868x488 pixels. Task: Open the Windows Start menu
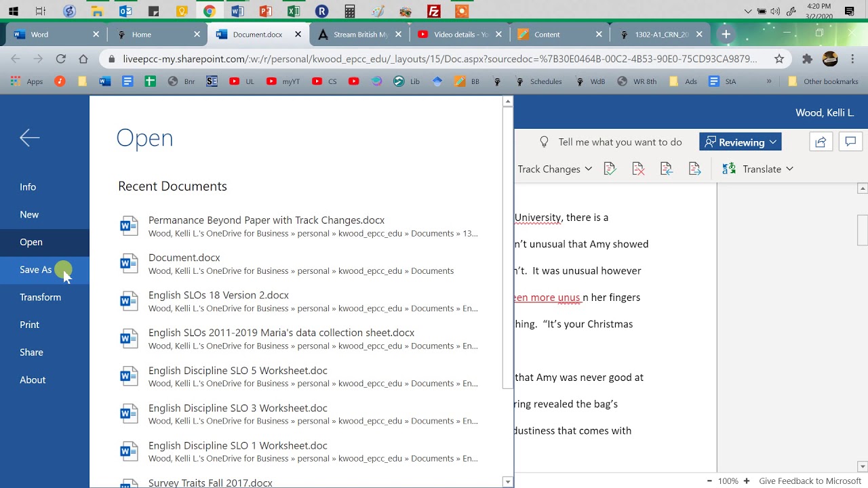click(13, 11)
